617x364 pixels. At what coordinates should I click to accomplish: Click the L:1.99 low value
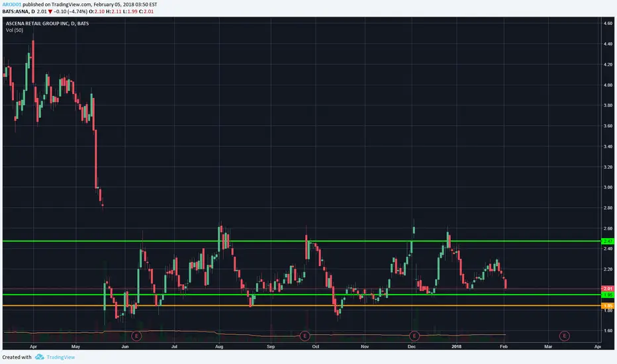coord(130,11)
